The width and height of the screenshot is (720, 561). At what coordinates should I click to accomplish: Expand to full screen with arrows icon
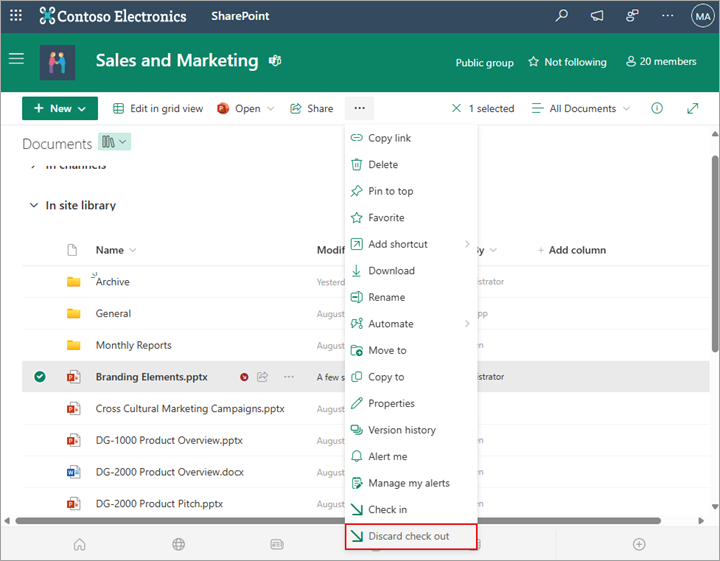tap(692, 108)
